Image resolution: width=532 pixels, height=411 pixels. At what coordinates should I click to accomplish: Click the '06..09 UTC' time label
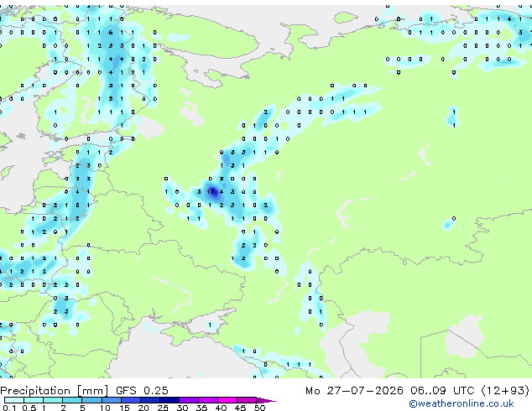click(442, 391)
